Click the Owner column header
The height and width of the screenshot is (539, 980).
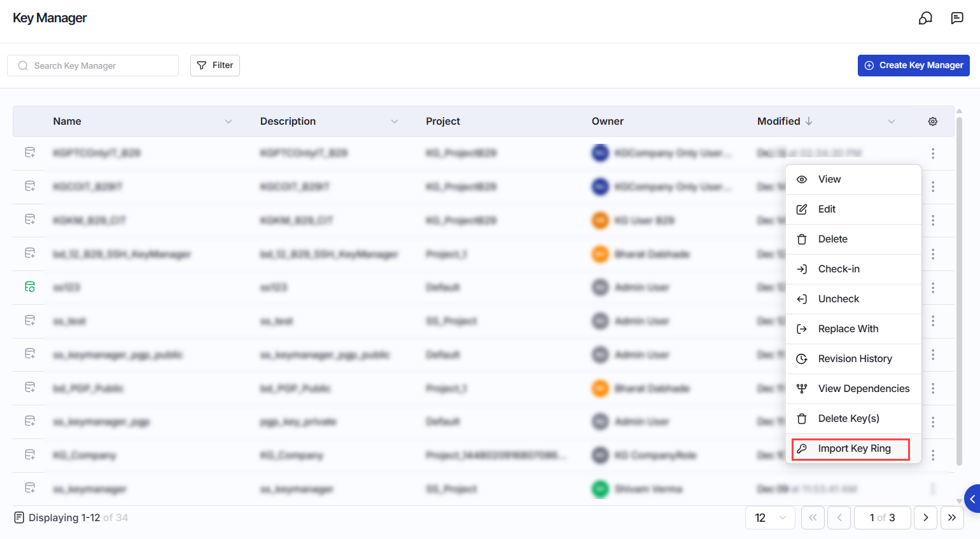(x=608, y=122)
